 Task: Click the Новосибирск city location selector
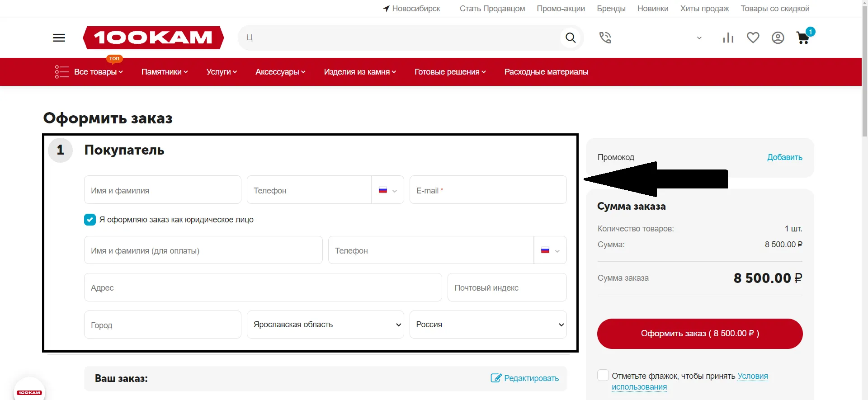[x=411, y=9]
